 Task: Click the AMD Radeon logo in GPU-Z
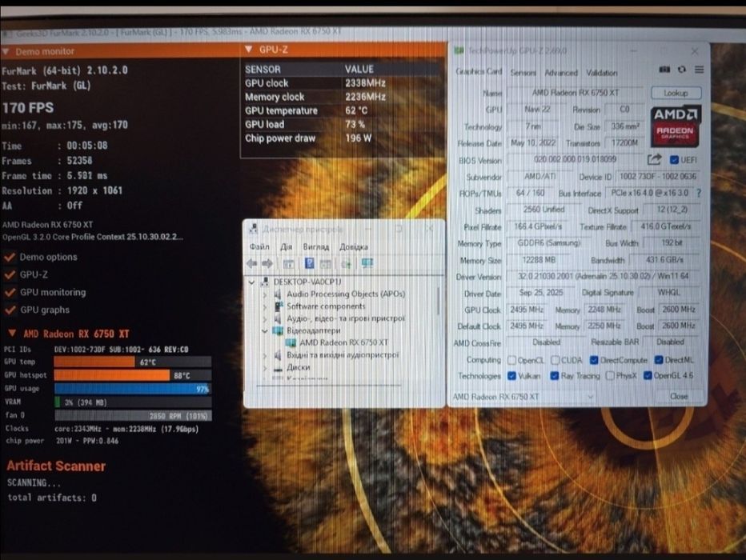click(675, 126)
